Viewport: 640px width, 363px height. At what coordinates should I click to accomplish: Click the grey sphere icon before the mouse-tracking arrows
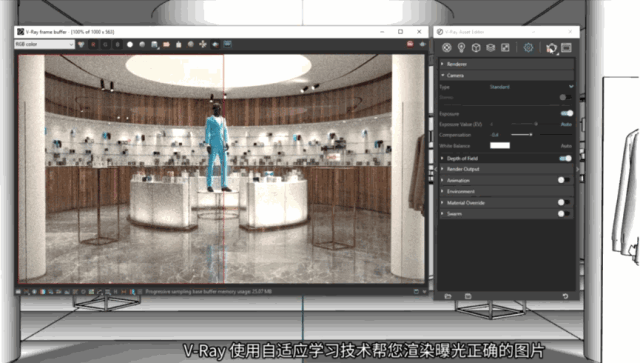[191, 44]
